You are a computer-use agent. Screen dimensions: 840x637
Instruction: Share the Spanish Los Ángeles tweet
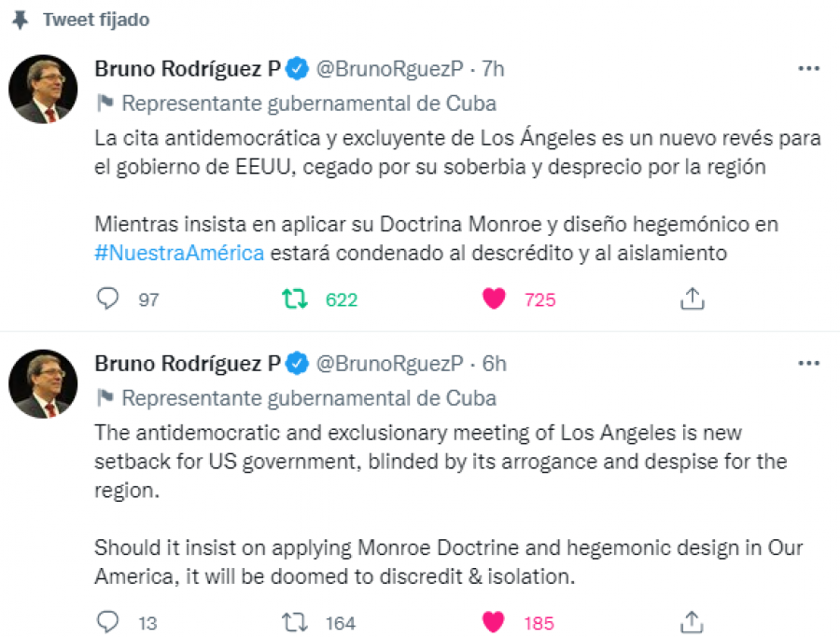coord(692,298)
